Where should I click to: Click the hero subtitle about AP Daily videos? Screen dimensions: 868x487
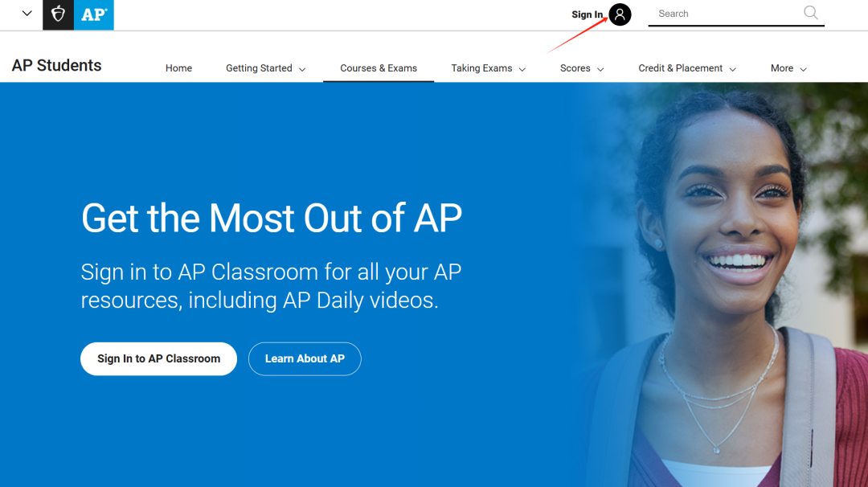click(271, 286)
